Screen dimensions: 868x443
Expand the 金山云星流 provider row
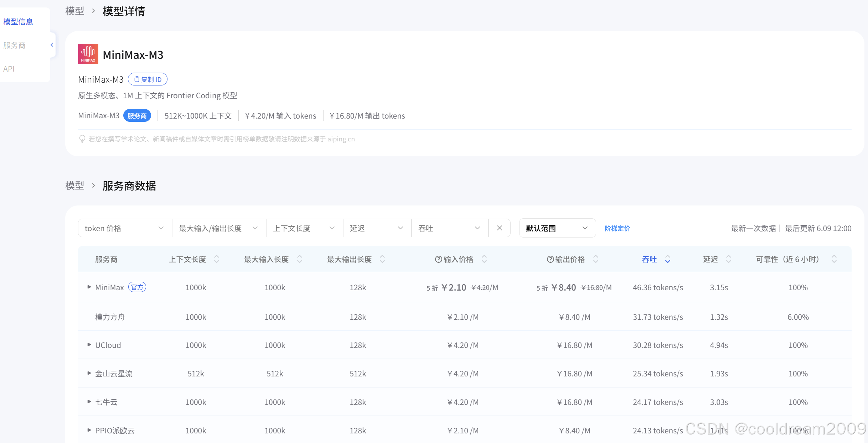[x=89, y=373]
